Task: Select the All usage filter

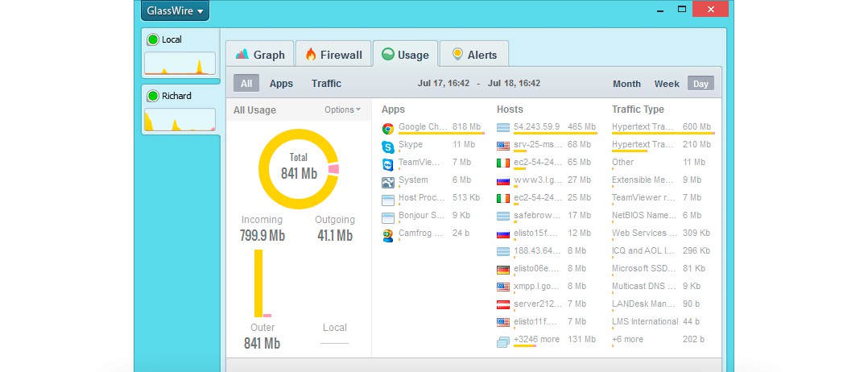Action: (246, 84)
